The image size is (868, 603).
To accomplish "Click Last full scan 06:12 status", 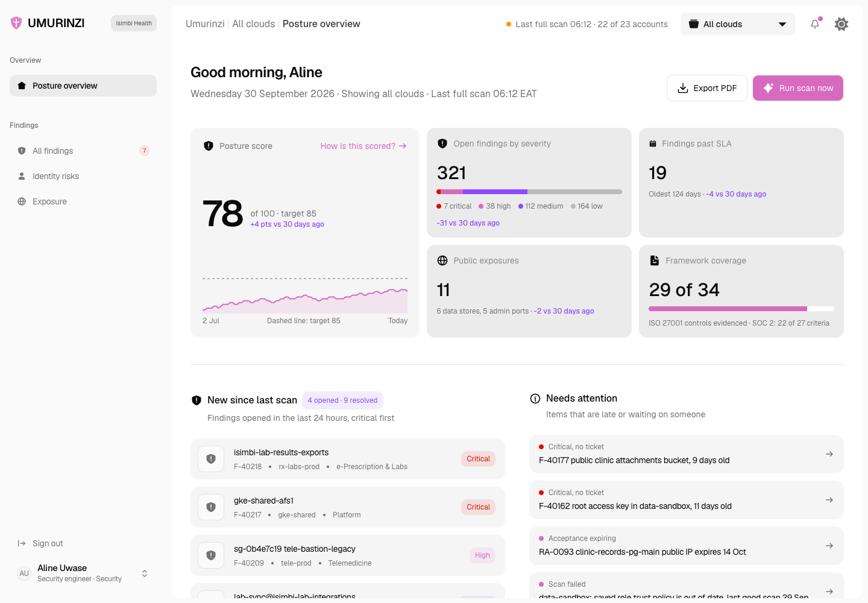I will click(587, 24).
